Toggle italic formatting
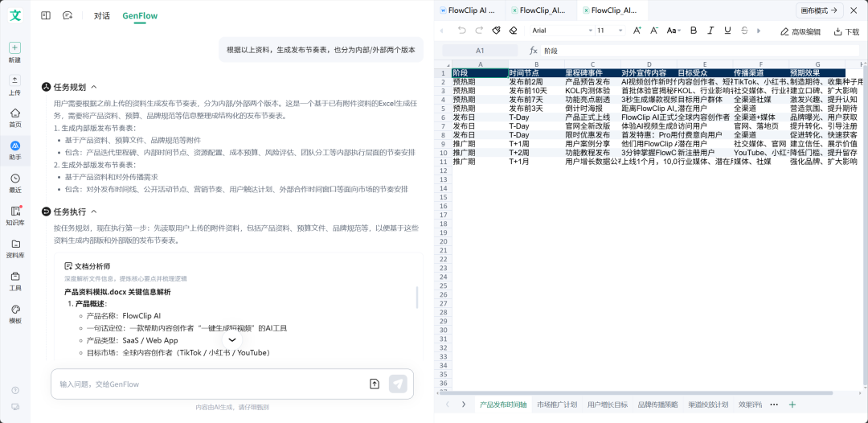Image resolution: width=868 pixels, height=423 pixels. pos(710,31)
